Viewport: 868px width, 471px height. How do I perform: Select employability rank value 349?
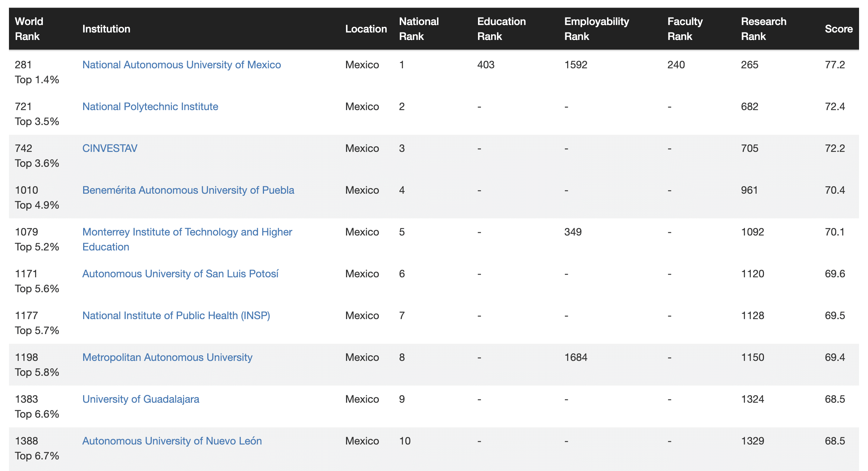coord(573,232)
